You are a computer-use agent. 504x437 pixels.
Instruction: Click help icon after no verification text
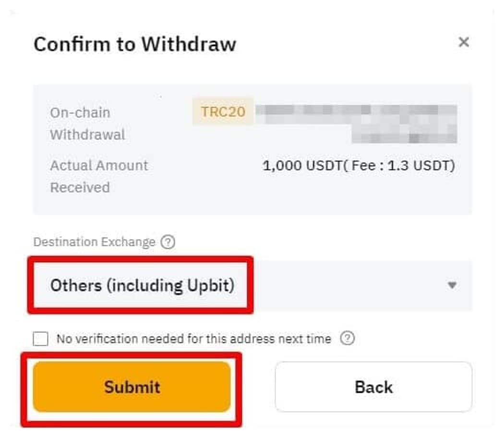pyautogui.click(x=347, y=338)
